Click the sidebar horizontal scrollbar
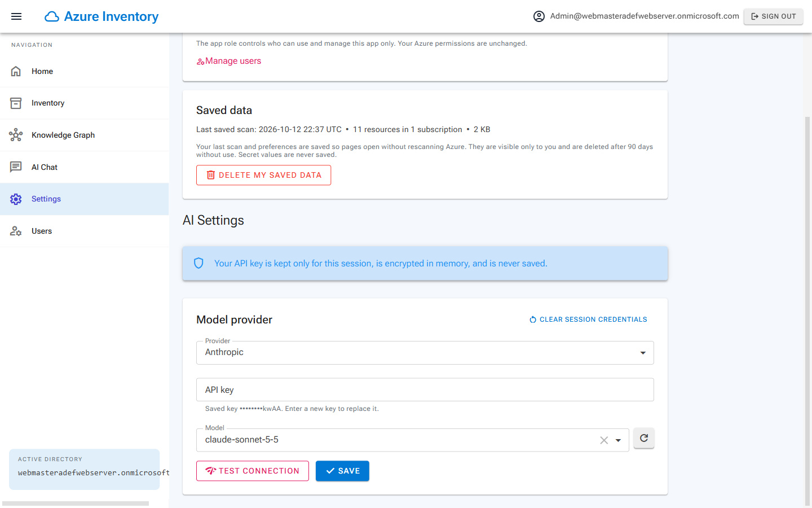 click(76, 503)
